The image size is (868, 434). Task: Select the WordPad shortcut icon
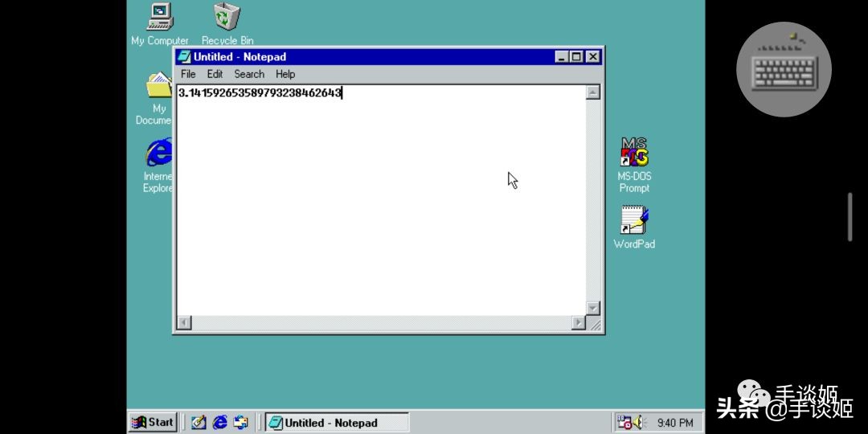(634, 219)
